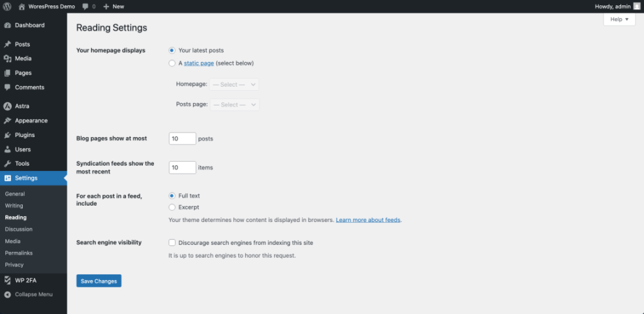Image resolution: width=644 pixels, height=314 pixels.
Task: Click the Posts pushpin icon
Action: 7,44
